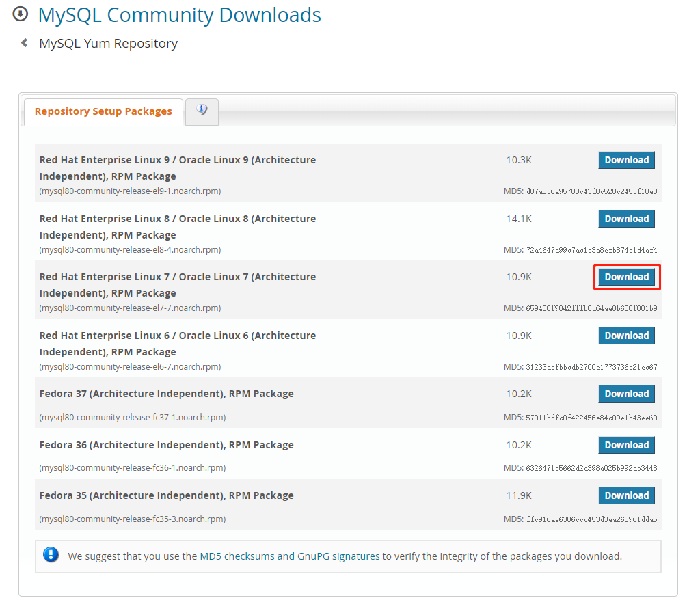Open the MySQL Yum Repository link
This screenshot has width=700, height=613.
[108, 43]
